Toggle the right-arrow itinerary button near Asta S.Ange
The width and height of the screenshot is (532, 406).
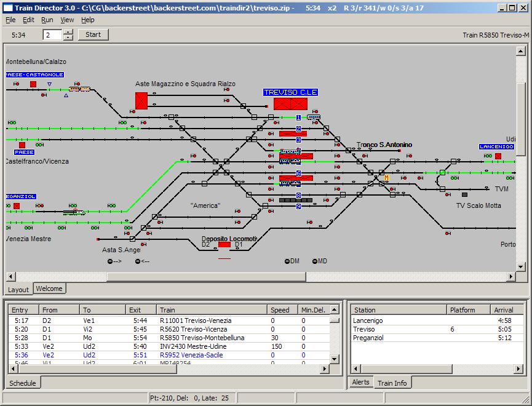coord(111,261)
